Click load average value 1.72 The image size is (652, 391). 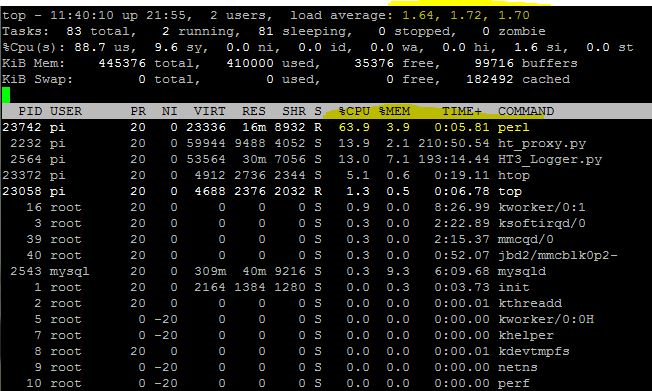[x=466, y=16]
